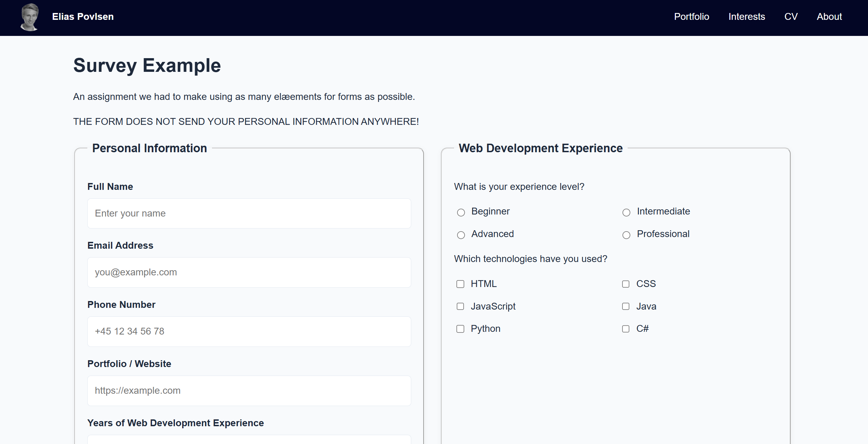This screenshot has width=868, height=444.
Task: Tick the Python checkbox
Action: (460, 329)
